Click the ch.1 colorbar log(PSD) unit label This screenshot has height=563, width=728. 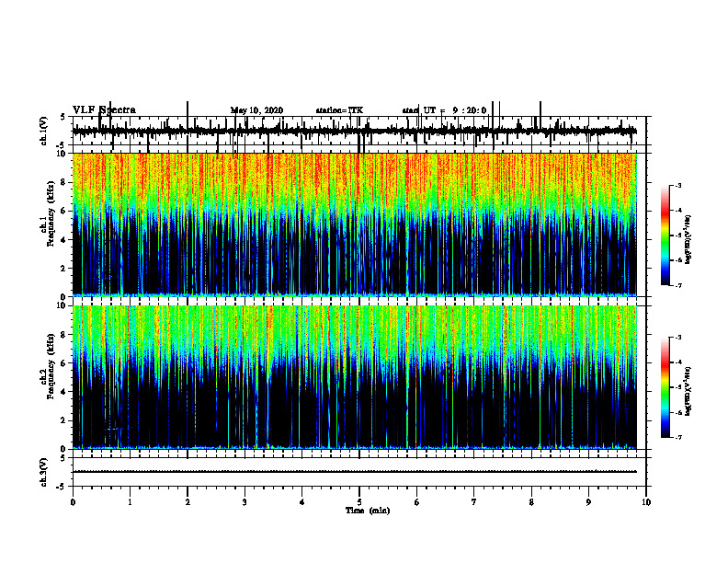coord(688,240)
